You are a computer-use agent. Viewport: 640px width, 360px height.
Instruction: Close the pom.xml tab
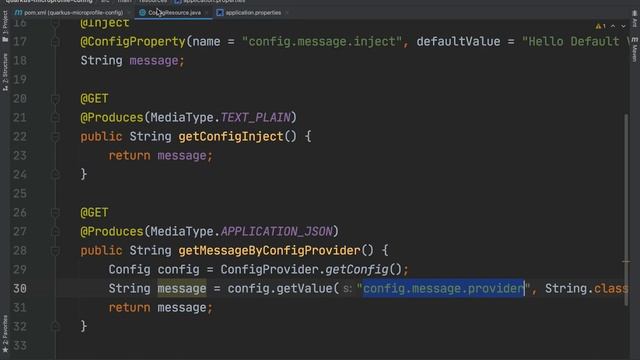click(129, 13)
